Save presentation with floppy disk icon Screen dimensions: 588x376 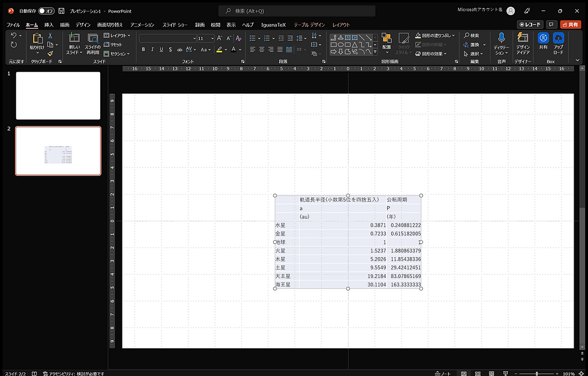coord(61,11)
